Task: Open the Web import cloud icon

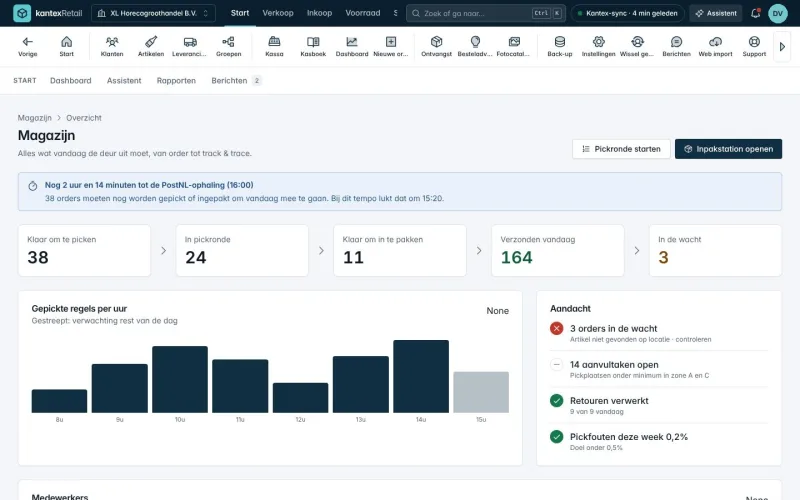Action: point(715,46)
